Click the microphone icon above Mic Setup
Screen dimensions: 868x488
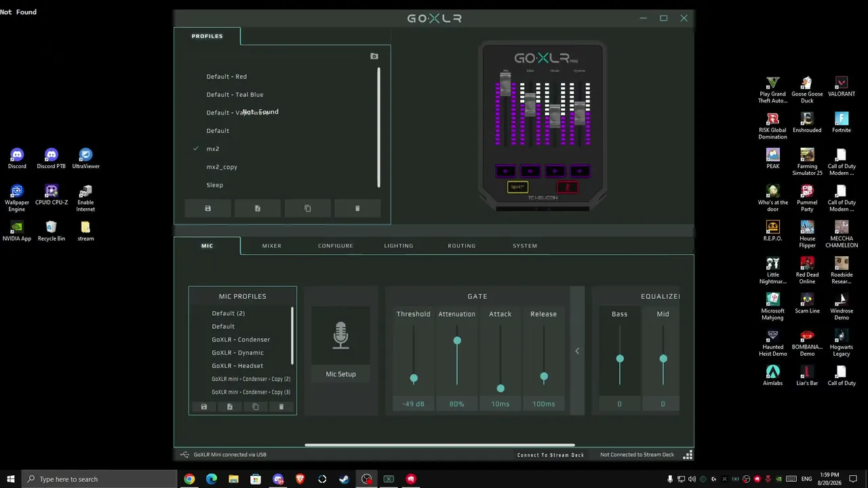[x=340, y=335]
